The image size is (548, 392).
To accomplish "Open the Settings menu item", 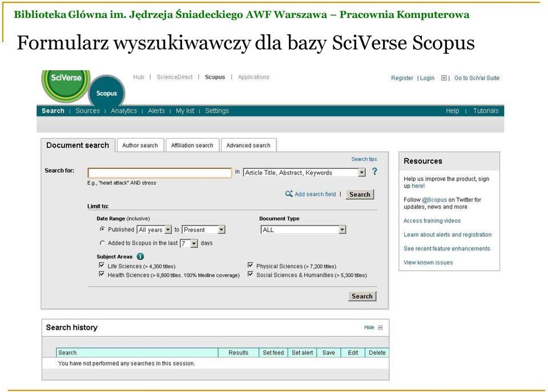I will (x=217, y=111).
